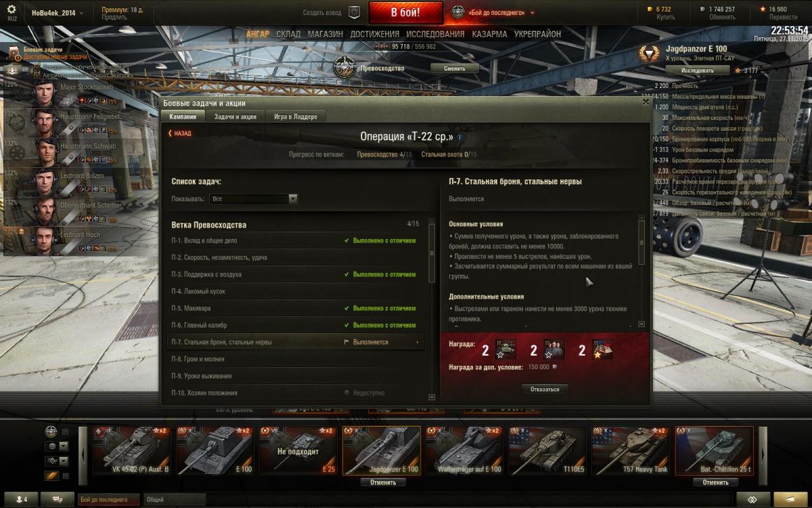The width and height of the screenshot is (812, 508).
Task: Open the RU2 server settings gear icon
Action: (12, 10)
